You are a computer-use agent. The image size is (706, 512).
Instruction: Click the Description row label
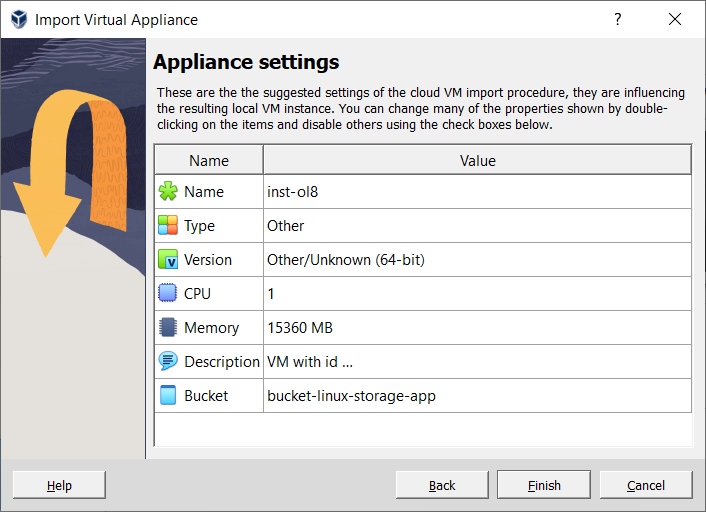[222, 362]
